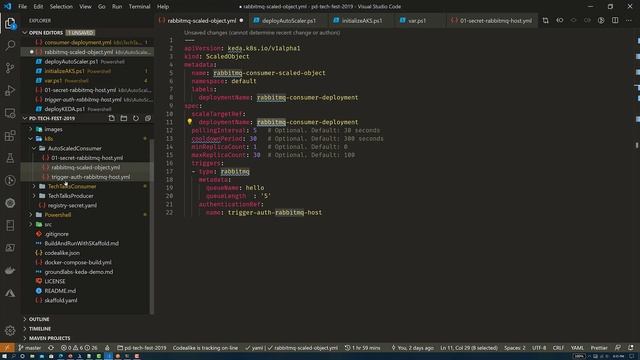Click the Ln 11, Col 29 cursor position

pos(469,348)
